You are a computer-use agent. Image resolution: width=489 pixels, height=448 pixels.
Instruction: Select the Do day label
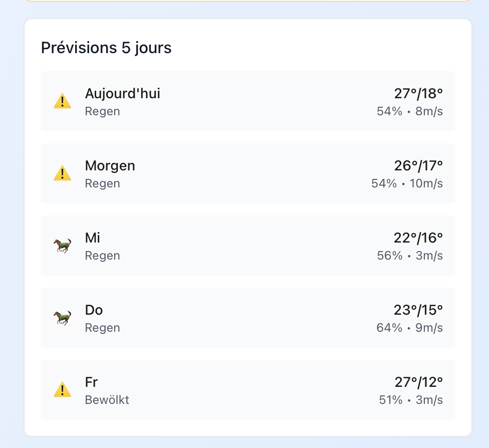coord(94,310)
